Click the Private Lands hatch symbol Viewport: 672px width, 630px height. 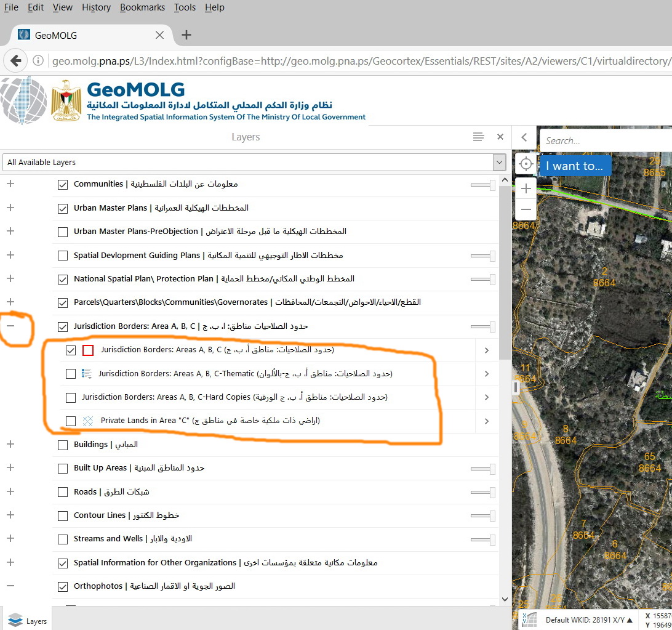(88, 421)
